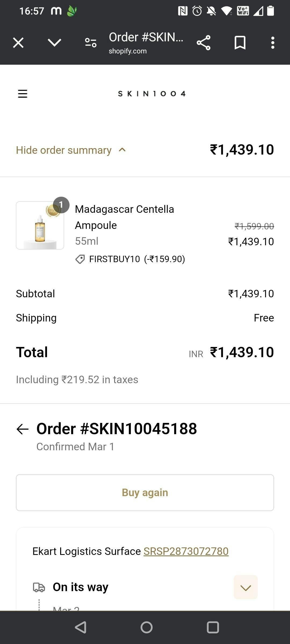Image resolution: width=290 pixels, height=644 pixels.
Task: Tap Android back navigation button
Action: point(81,627)
